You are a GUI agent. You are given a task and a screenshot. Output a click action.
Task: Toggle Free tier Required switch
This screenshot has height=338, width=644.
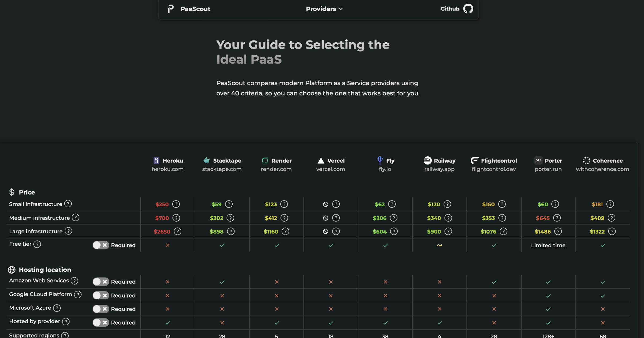(101, 245)
